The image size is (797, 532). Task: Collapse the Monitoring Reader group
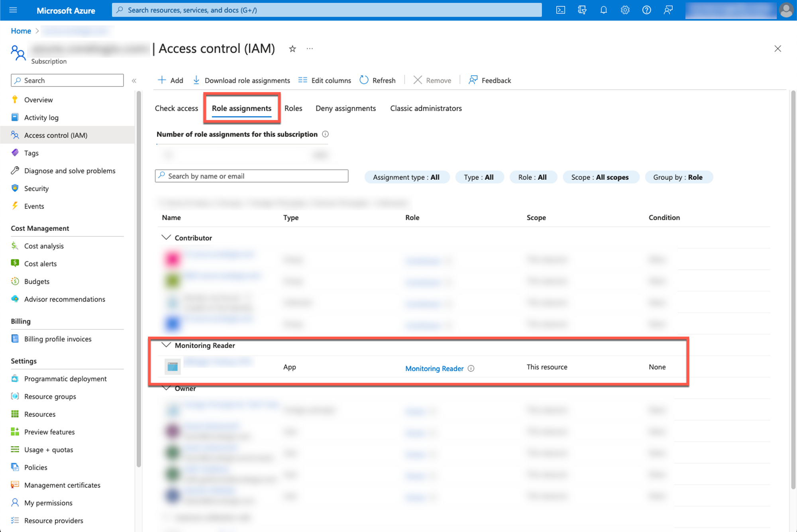[166, 345]
